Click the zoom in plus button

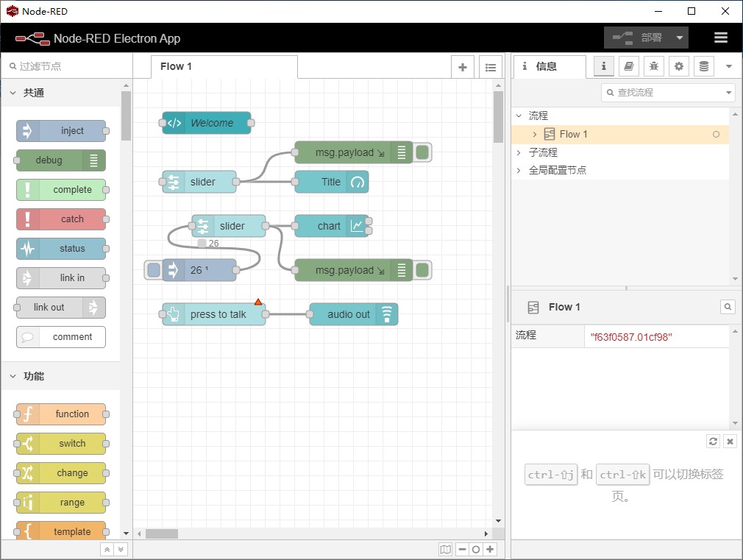(x=490, y=549)
